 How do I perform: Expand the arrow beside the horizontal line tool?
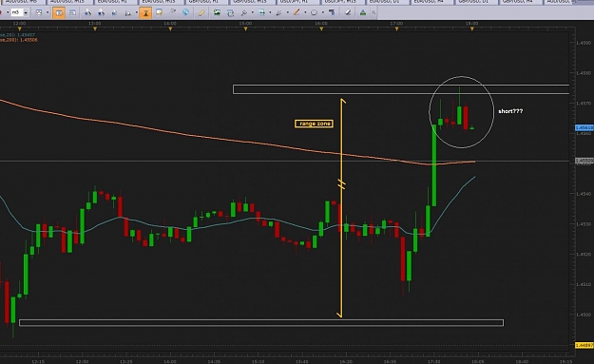[270, 12]
